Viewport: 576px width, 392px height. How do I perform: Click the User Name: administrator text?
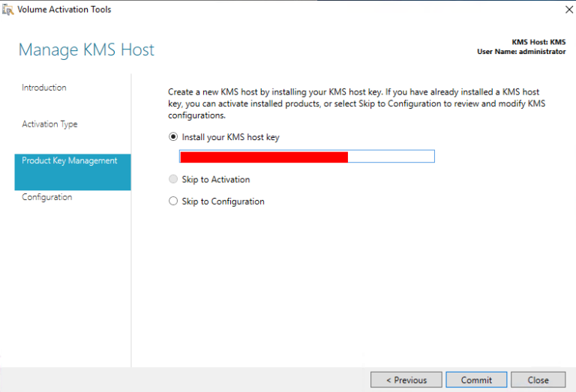coord(521,52)
